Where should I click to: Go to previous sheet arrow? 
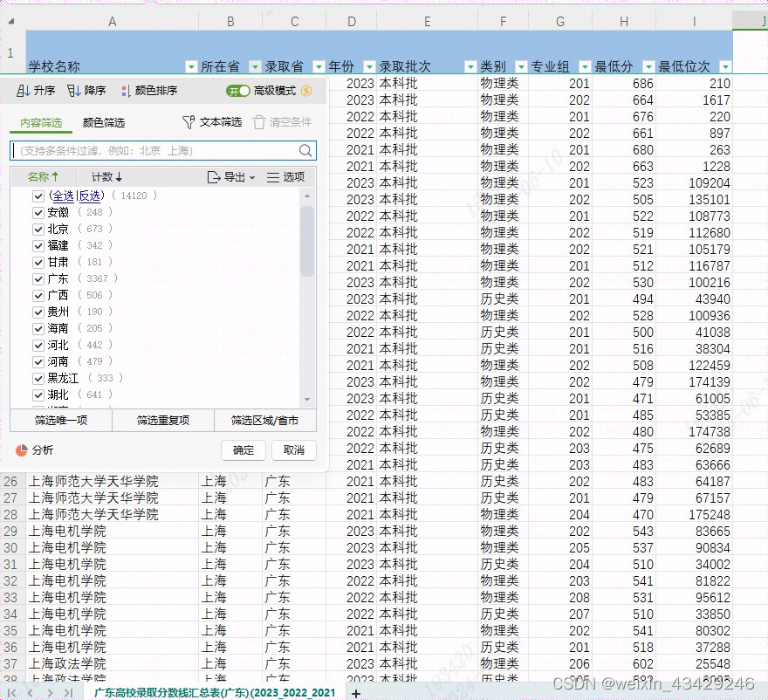click(x=31, y=693)
